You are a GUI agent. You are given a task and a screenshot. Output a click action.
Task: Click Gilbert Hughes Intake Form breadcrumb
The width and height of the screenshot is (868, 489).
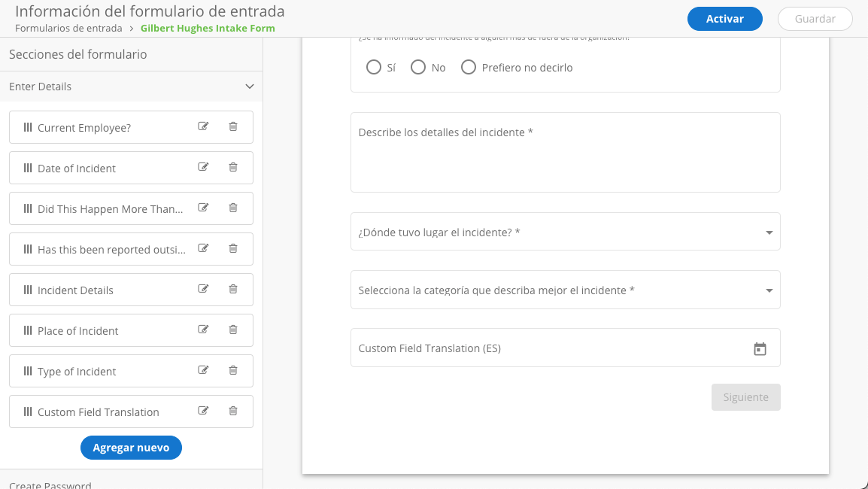(208, 29)
